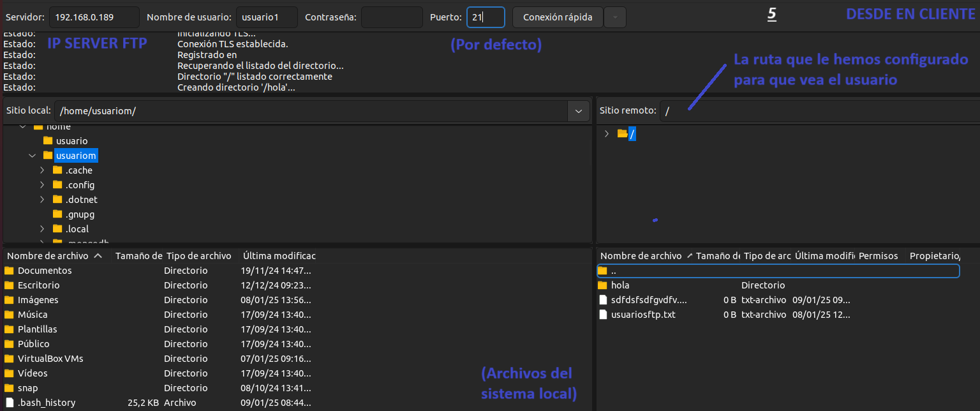
Task: Click the snap folder icon in local list
Action: [9, 388]
